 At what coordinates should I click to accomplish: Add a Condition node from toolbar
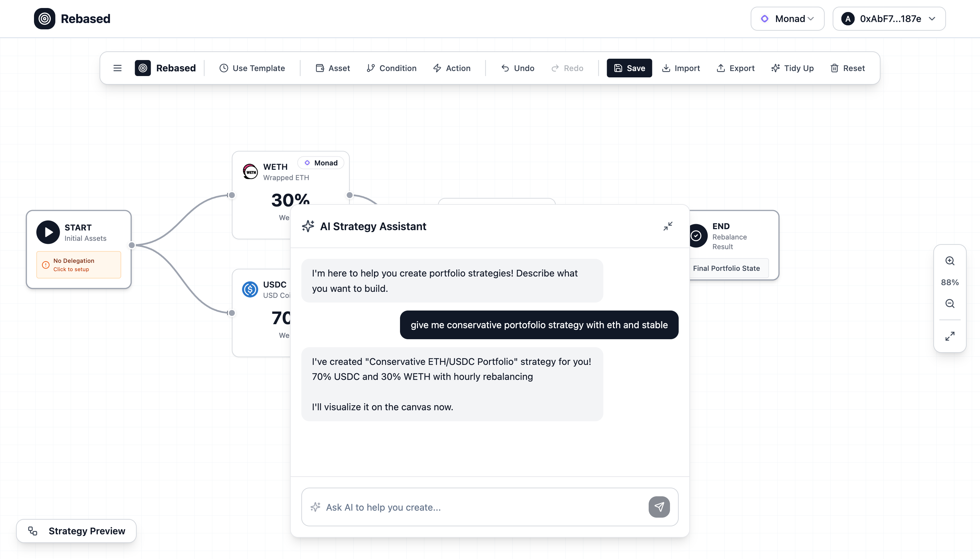coord(391,68)
